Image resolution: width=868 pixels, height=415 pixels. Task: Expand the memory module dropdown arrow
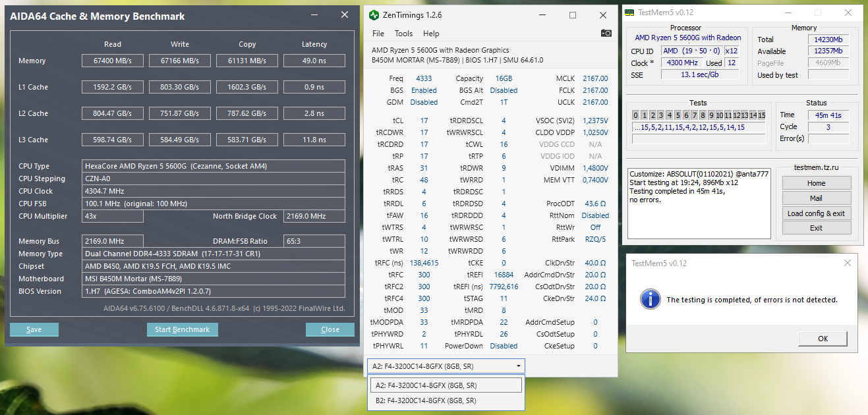pyautogui.click(x=519, y=366)
